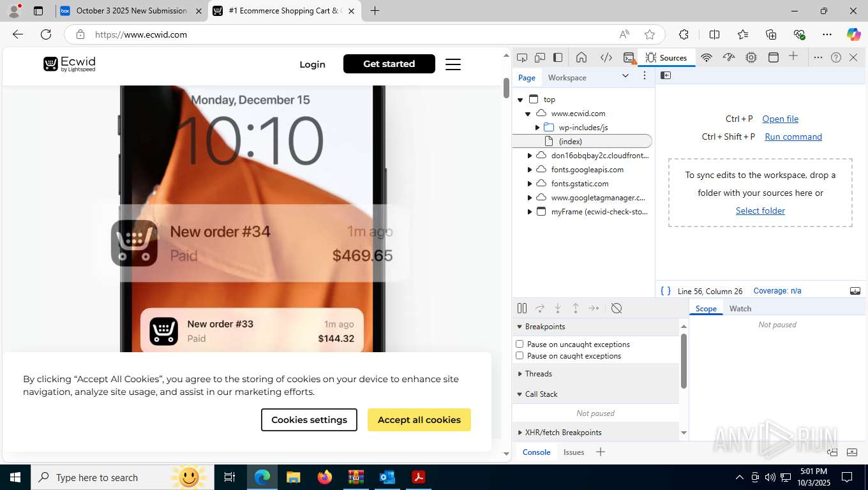Screen dimensions: 868x490
Task: Select the Scope tab
Action: (x=706, y=308)
